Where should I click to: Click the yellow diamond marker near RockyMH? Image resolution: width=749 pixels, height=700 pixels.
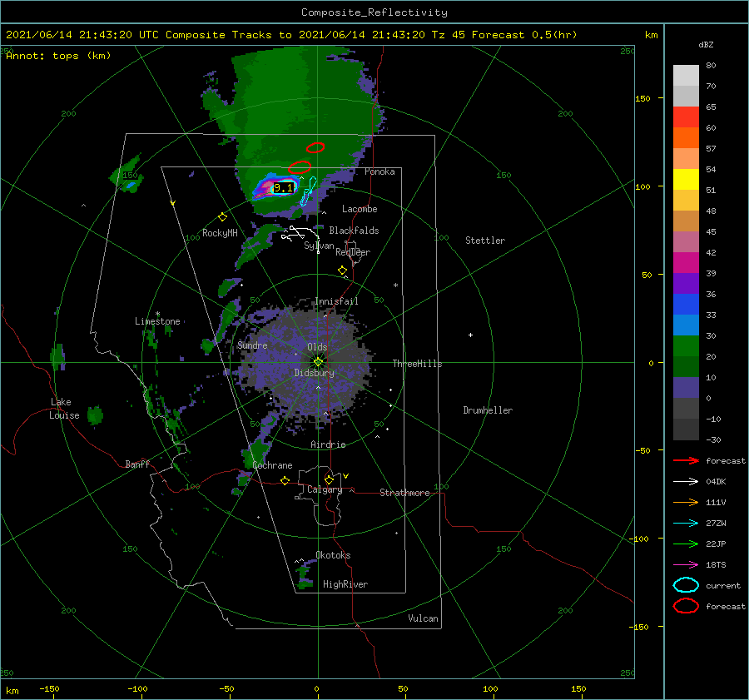point(222,217)
